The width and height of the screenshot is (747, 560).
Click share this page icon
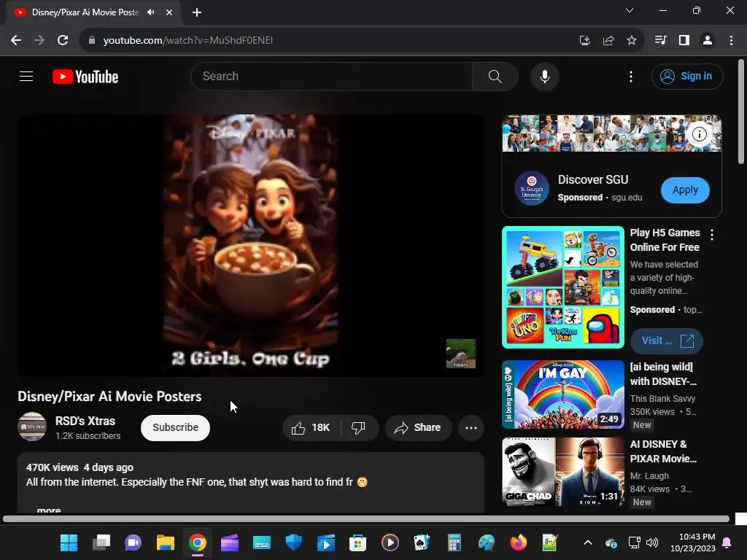[608, 40]
